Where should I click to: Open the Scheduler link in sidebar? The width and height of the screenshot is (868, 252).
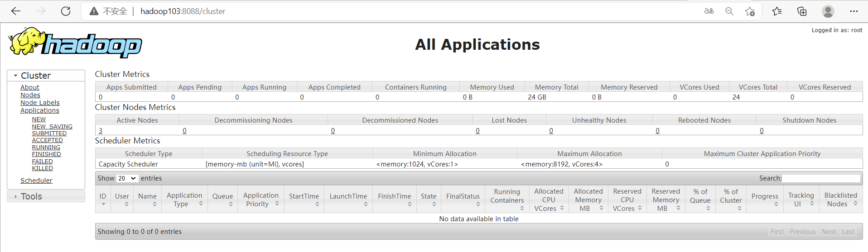point(36,181)
